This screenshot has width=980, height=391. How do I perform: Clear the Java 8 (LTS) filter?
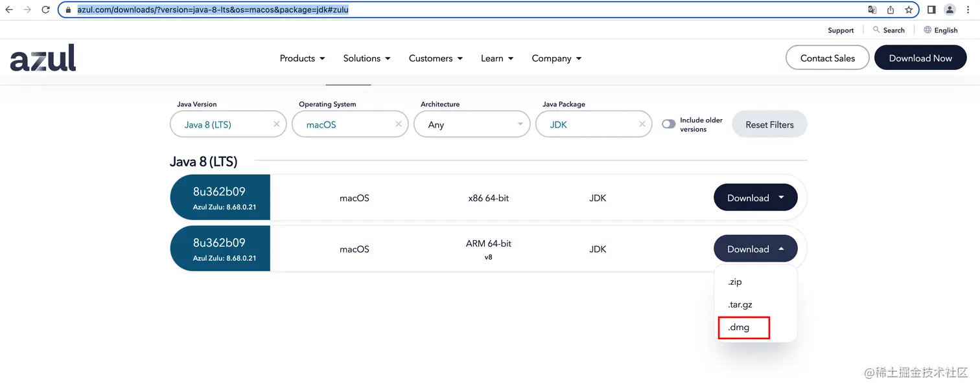277,124
